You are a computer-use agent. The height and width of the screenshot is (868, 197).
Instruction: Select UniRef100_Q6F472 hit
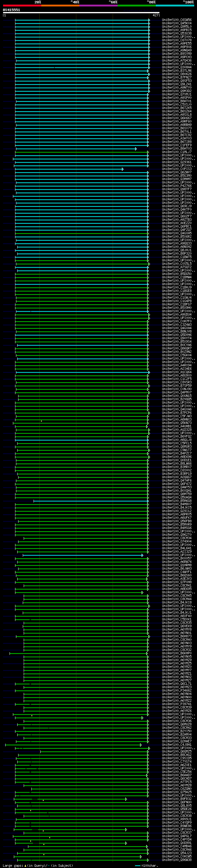pyautogui.click(x=177, y=484)
